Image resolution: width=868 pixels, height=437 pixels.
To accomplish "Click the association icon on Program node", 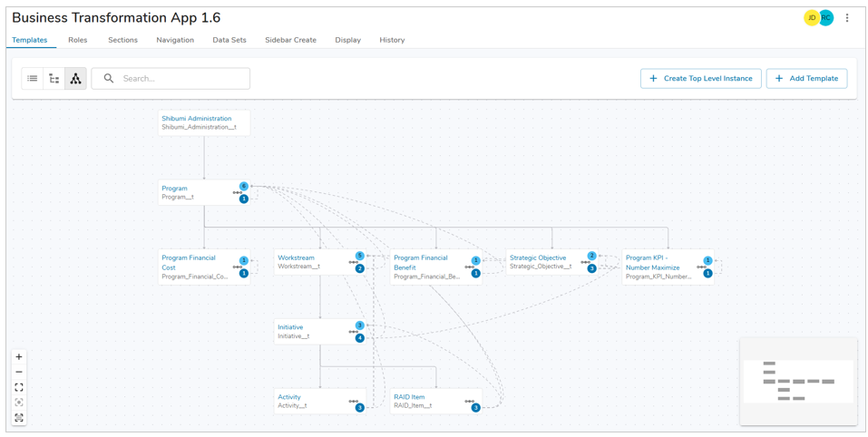I will 238,192.
